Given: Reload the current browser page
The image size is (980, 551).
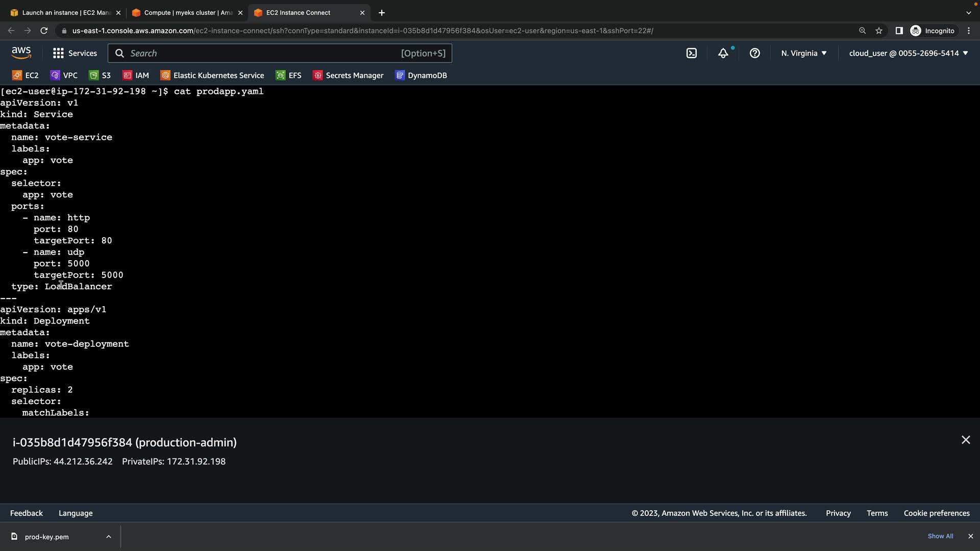Looking at the screenshot, I should [44, 31].
